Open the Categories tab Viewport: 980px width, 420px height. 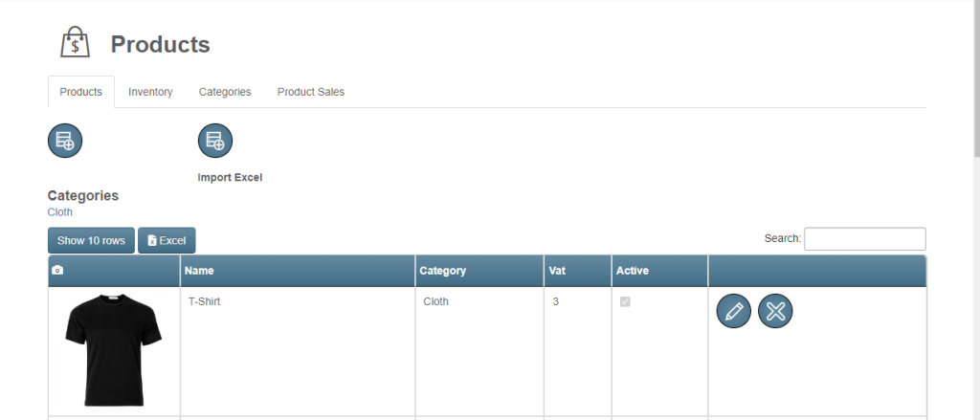coord(225,92)
